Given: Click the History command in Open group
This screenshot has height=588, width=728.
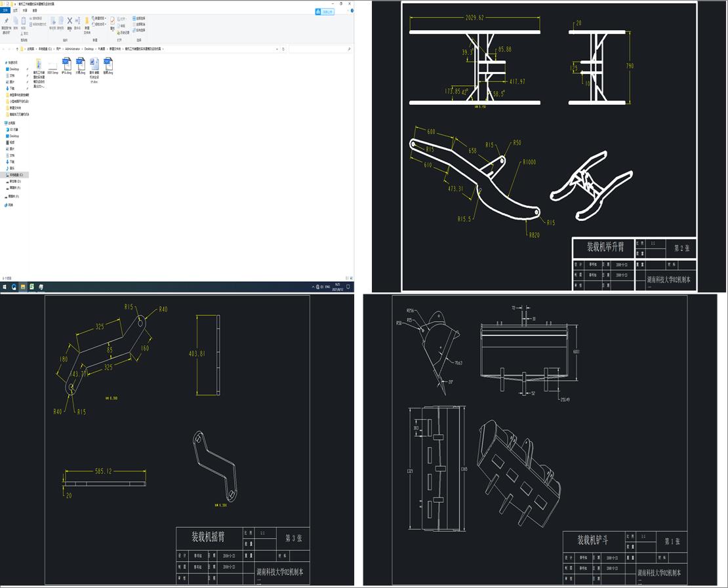Looking at the screenshot, I should pyautogui.click(x=123, y=33).
